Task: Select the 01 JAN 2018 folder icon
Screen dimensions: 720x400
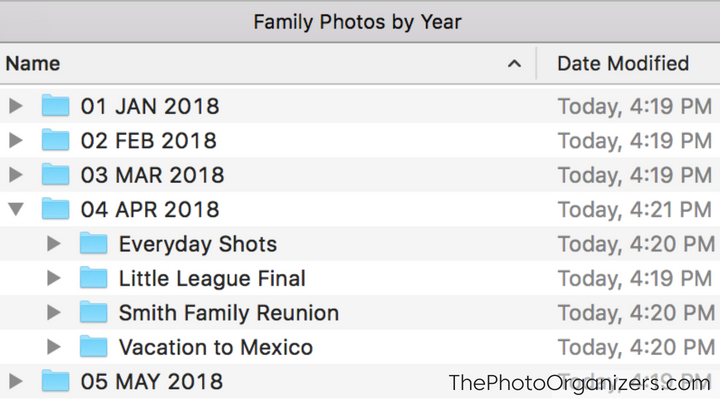Action: 56,106
